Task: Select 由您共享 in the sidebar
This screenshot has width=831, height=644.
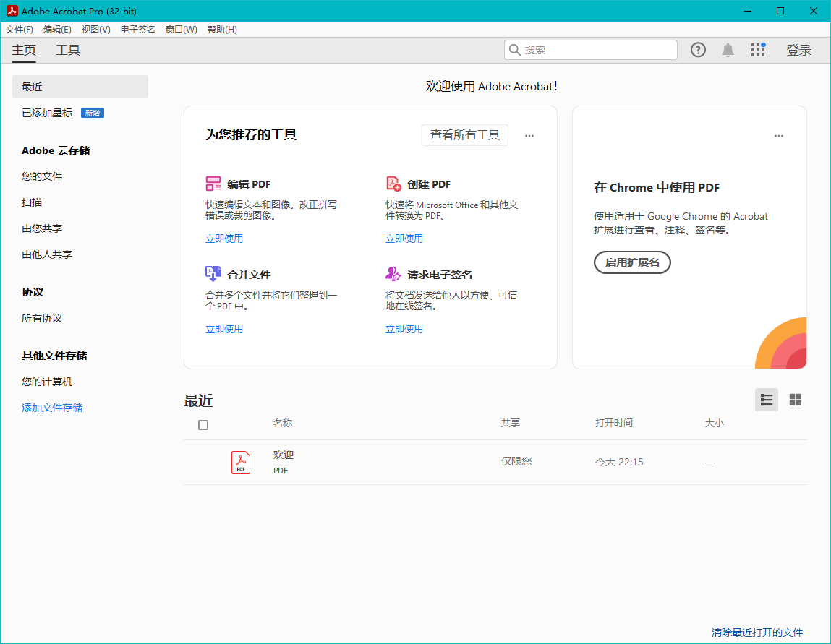Action: tap(42, 228)
